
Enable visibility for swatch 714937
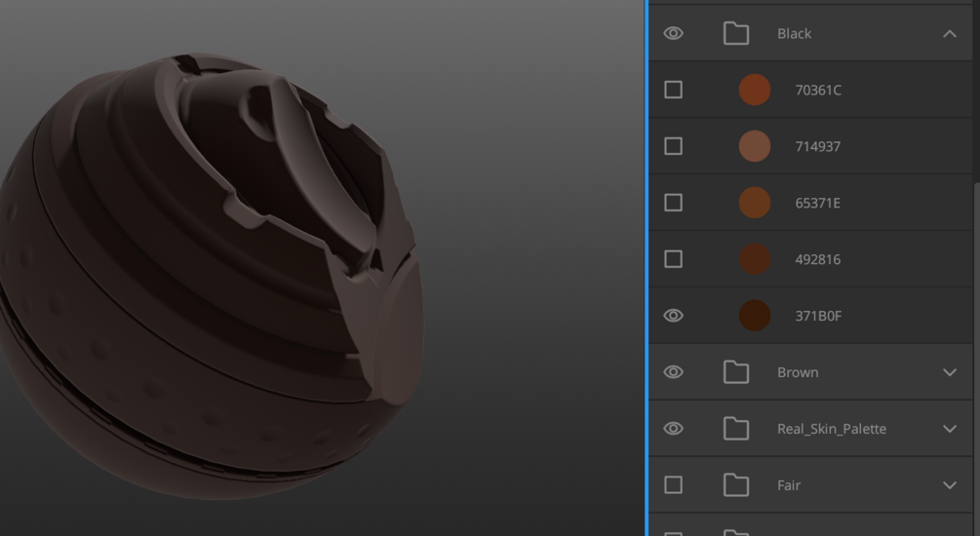[x=673, y=146]
